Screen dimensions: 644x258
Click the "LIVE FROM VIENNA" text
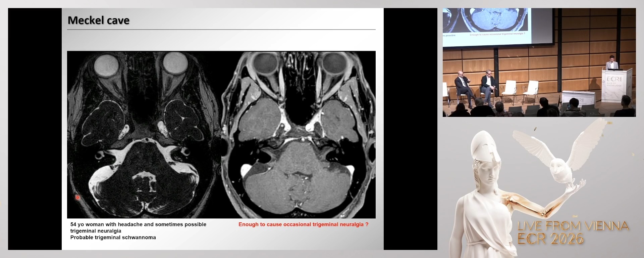(x=573, y=226)
